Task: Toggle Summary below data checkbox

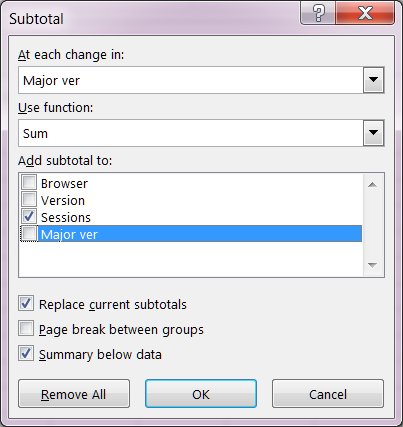Action: (x=26, y=353)
